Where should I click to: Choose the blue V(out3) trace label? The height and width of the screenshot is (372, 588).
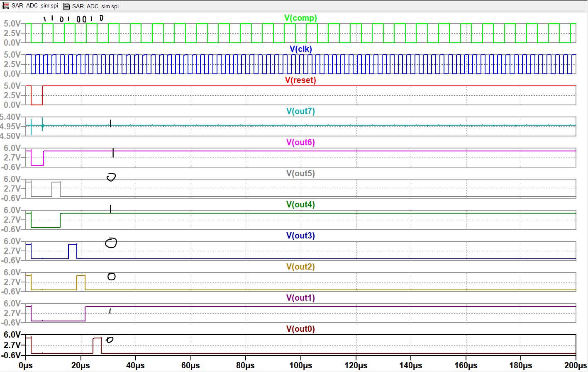point(300,236)
